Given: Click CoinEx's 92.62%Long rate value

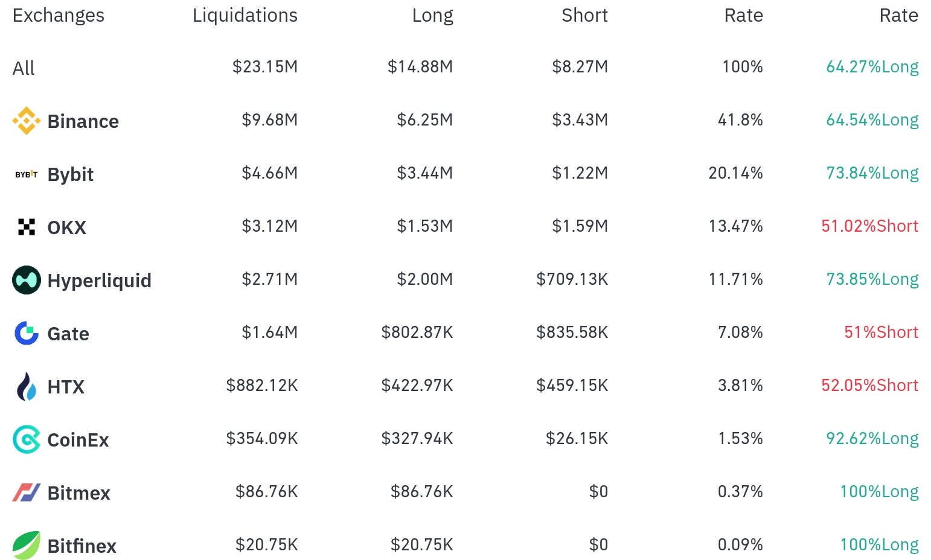Looking at the screenshot, I should 872,439.
